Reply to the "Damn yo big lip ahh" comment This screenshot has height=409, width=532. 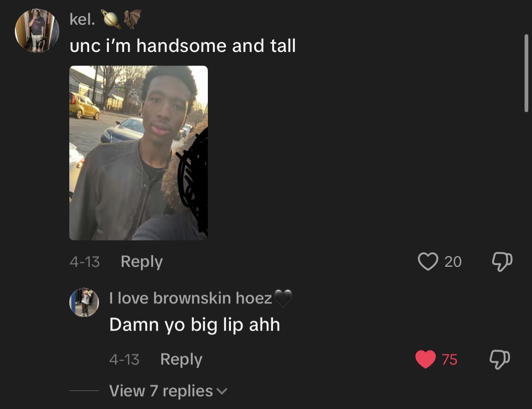(x=181, y=359)
